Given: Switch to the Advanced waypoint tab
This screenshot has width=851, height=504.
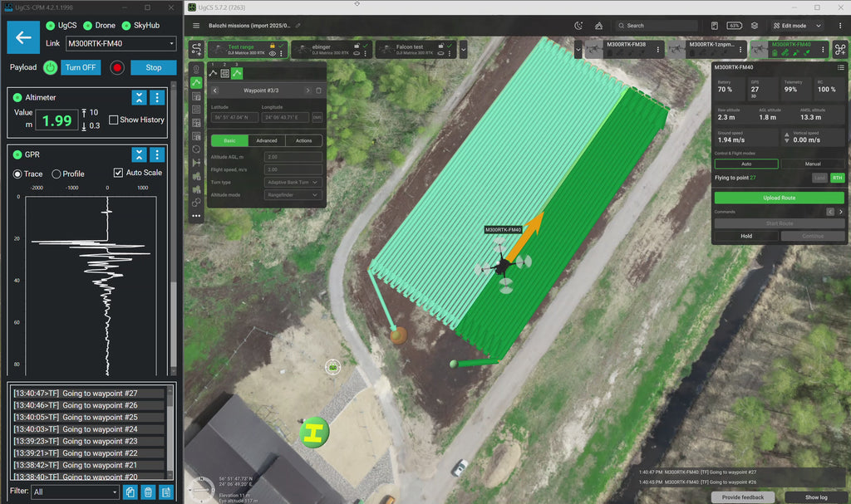Looking at the screenshot, I should [x=267, y=140].
